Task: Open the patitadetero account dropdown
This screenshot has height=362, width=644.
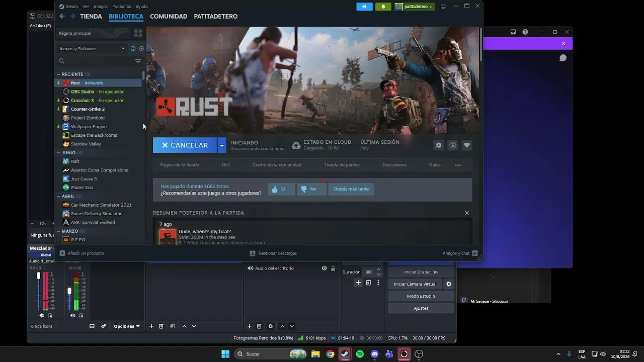Action: pyautogui.click(x=414, y=7)
